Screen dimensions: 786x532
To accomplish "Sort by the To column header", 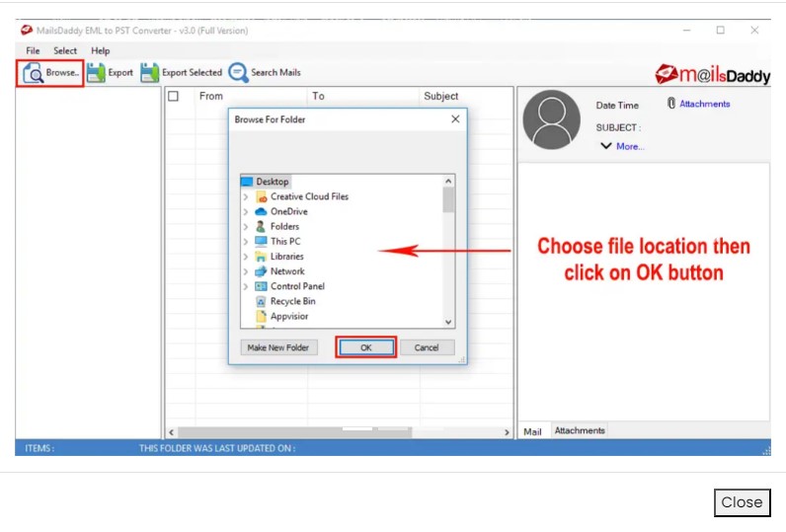I will tap(318, 96).
